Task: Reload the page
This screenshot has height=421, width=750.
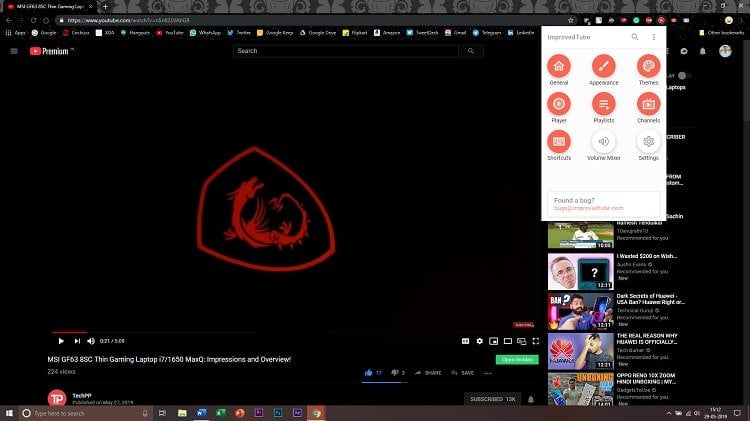Action: pos(33,21)
